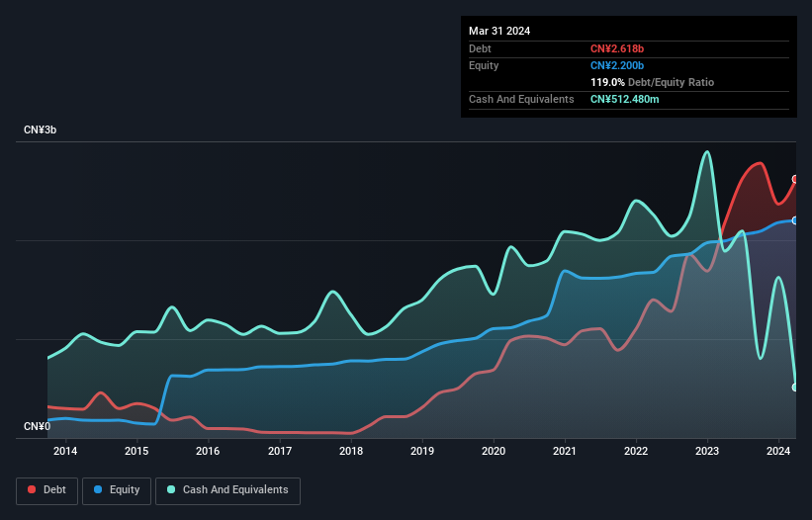Screen dimensions: 812x520
Task: Click the 2019 x-axis label
Action: [x=422, y=451]
